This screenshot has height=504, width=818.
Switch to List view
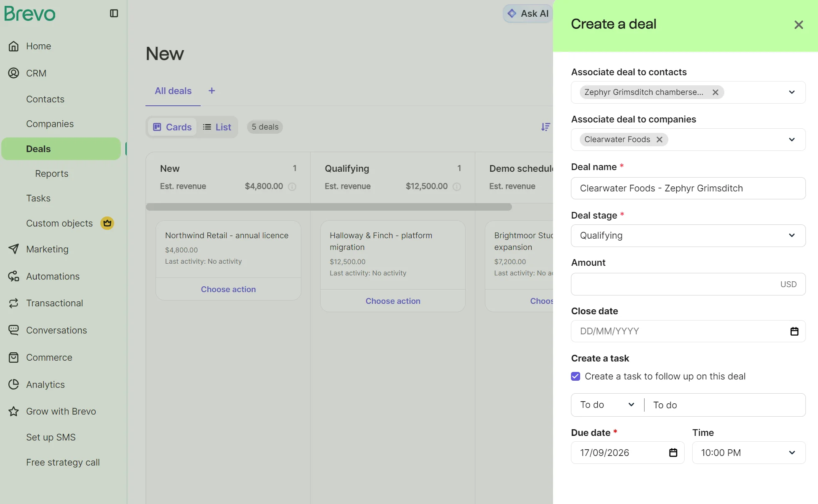tap(217, 127)
